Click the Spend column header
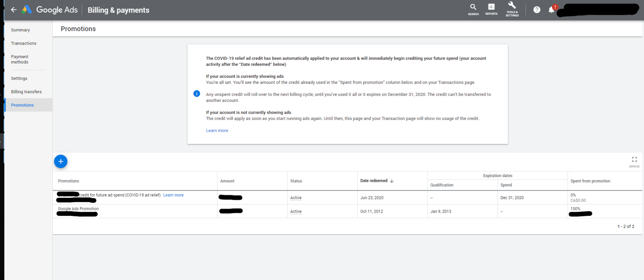 (x=506, y=185)
